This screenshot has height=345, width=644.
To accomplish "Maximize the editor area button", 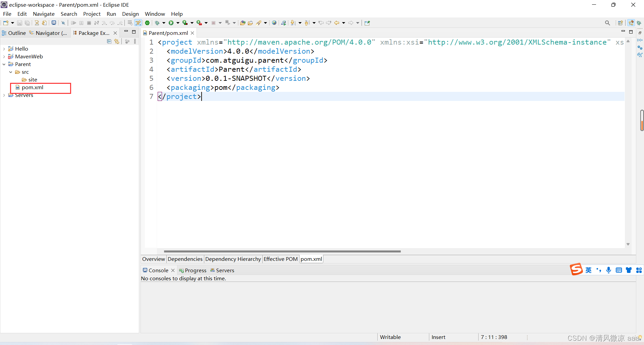I will 631,32.
